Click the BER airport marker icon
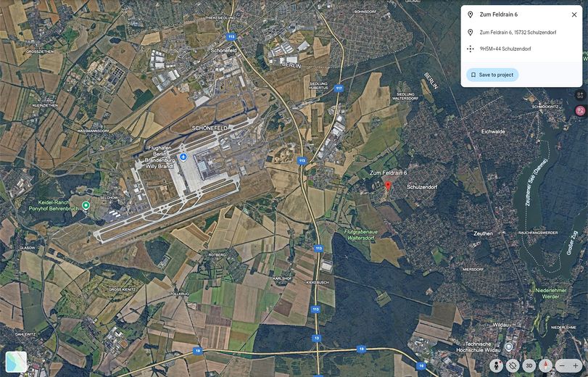The image size is (588, 377). pyautogui.click(x=183, y=157)
